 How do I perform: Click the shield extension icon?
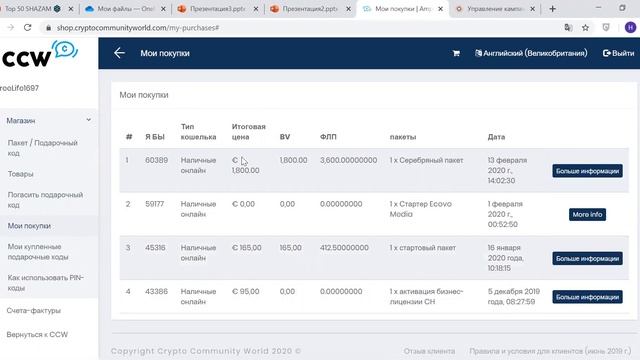tap(606, 27)
